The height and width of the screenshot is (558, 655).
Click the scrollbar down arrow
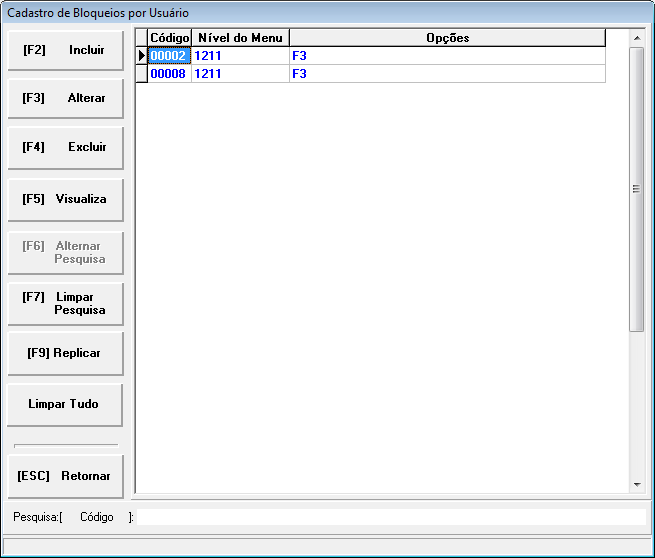(637, 485)
